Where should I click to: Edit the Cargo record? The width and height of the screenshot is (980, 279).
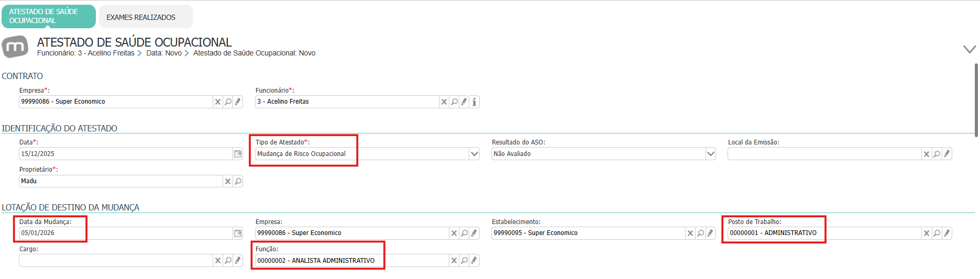tap(238, 261)
